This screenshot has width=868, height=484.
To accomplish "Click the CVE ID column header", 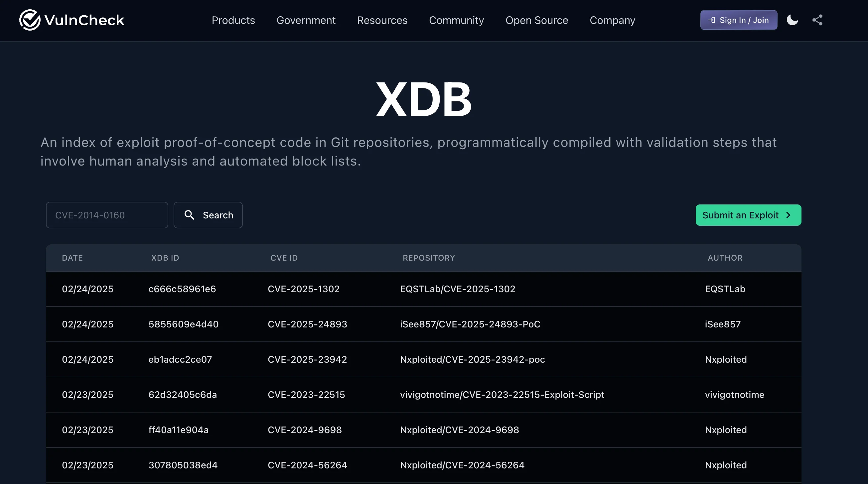I will [284, 258].
